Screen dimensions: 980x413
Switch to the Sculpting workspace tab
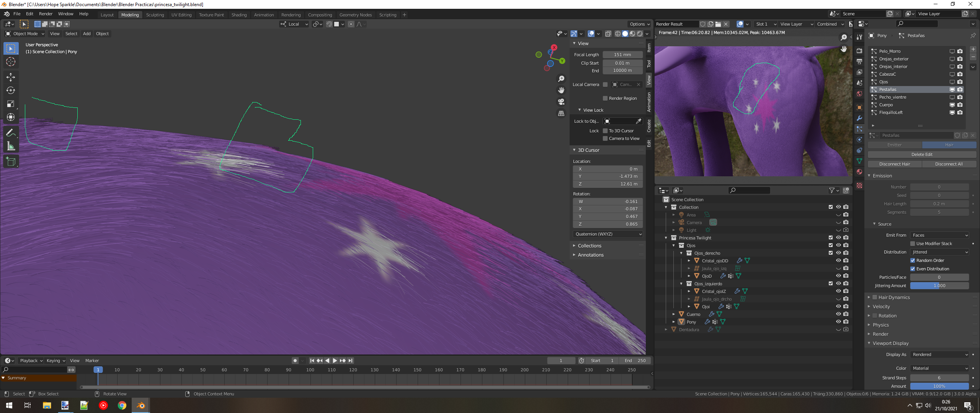(x=155, y=15)
